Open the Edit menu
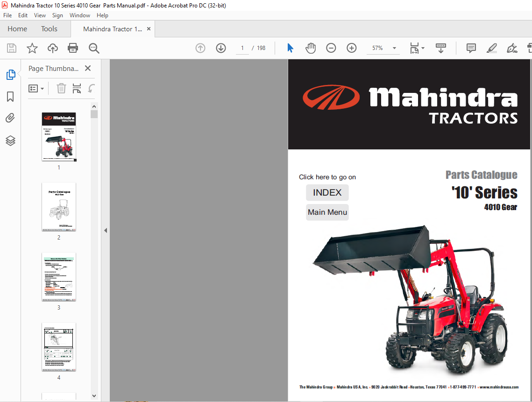 coord(23,15)
